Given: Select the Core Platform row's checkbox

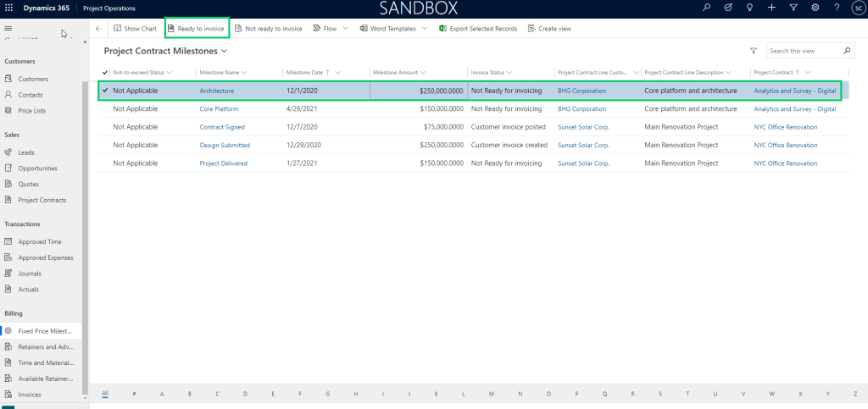Looking at the screenshot, I should pyautogui.click(x=105, y=108).
